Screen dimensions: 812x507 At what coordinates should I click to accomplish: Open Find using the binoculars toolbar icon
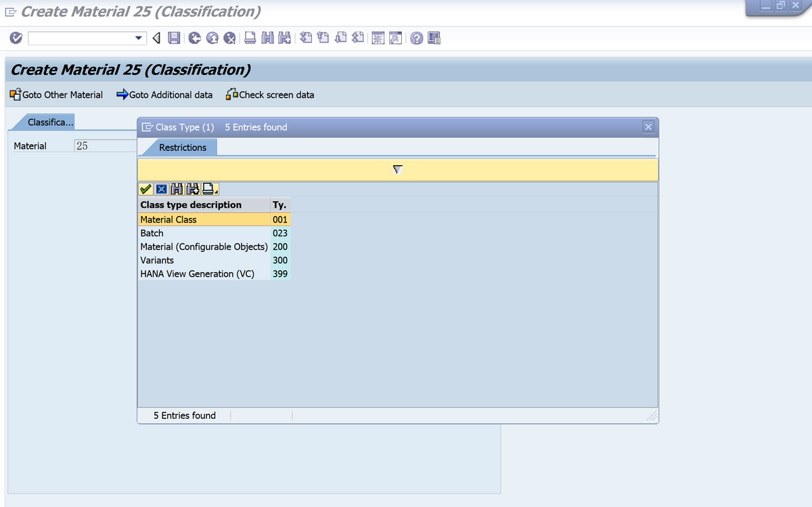click(267, 38)
